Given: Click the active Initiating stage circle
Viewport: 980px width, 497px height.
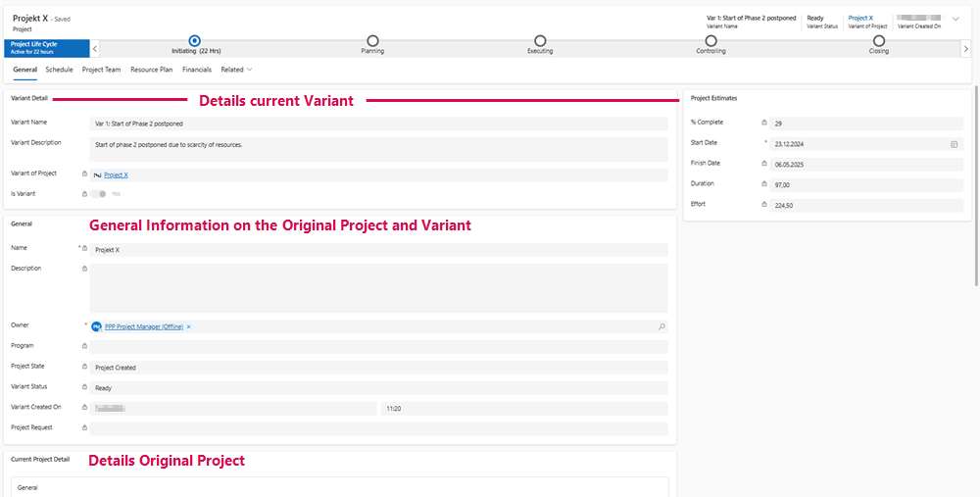Looking at the screenshot, I should (194, 40).
